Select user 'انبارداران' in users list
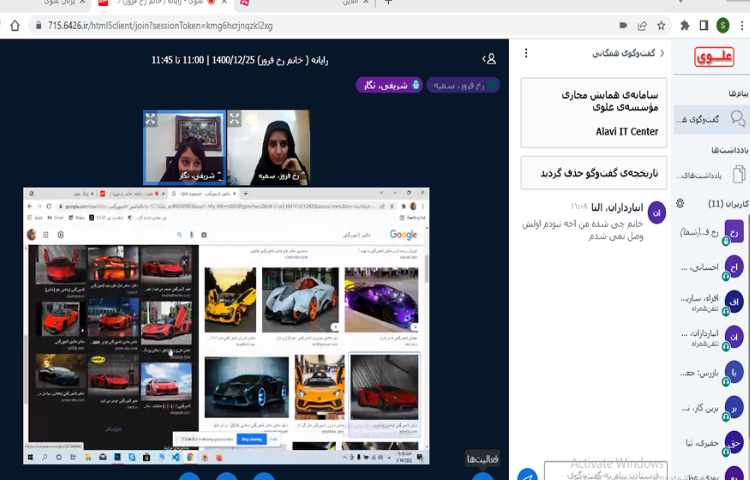The height and width of the screenshot is (480, 750). 711,338
